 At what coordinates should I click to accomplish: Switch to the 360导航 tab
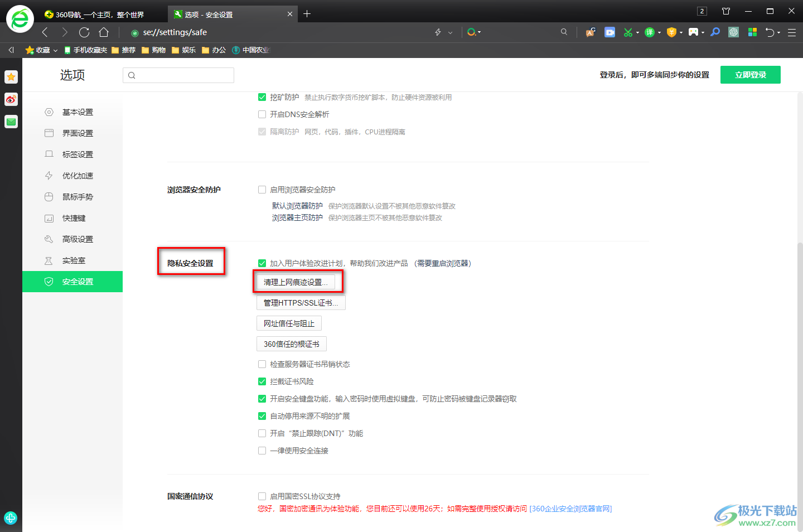tap(102, 14)
